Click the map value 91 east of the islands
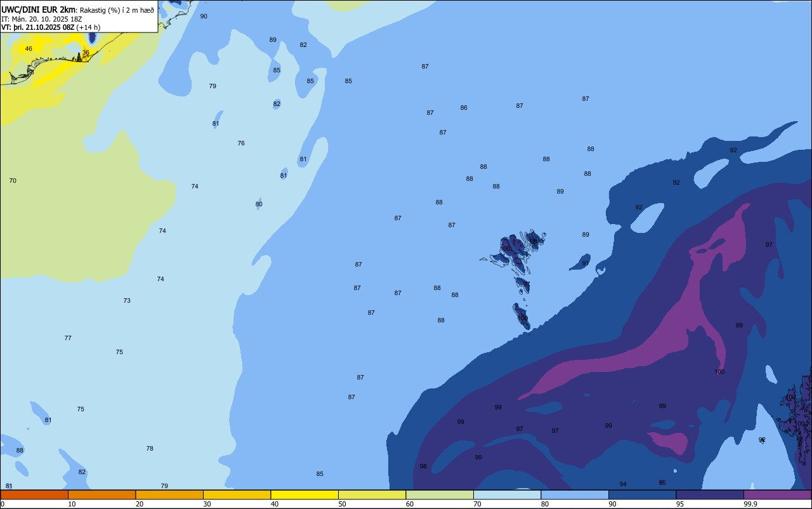 pos(586,263)
